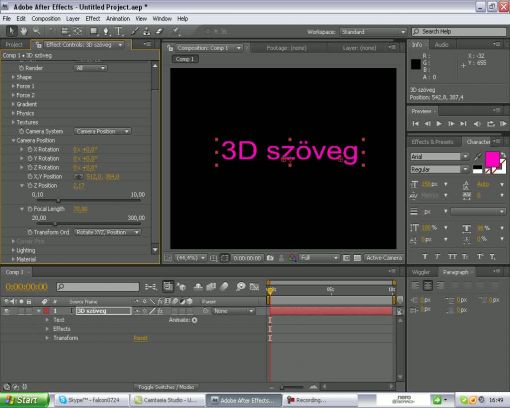Open Comp mini-flowchart in timeline
The height and width of the screenshot is (408, 510).
151,287
